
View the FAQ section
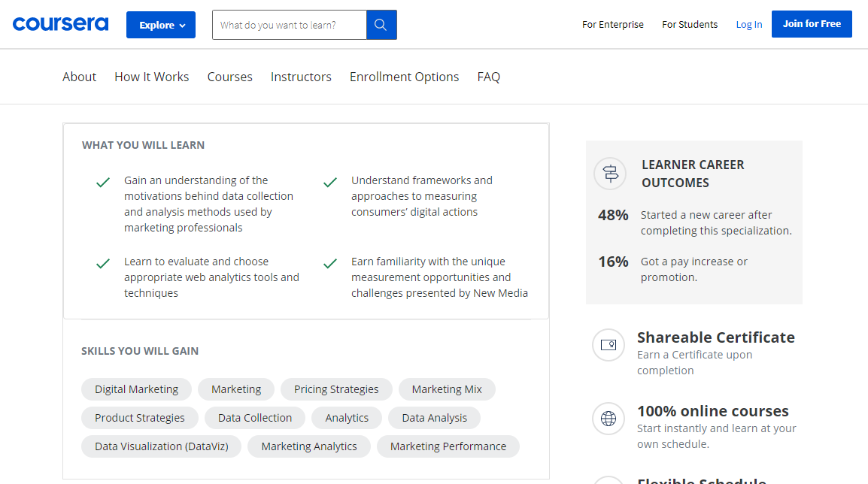(488, 76)
